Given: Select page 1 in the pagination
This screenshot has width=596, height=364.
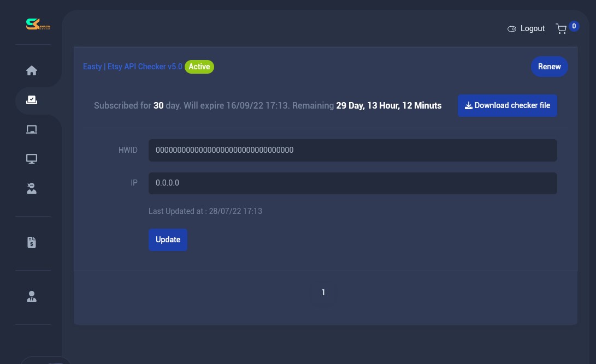Looking at the screenshot, I should [x=323, y=293].
